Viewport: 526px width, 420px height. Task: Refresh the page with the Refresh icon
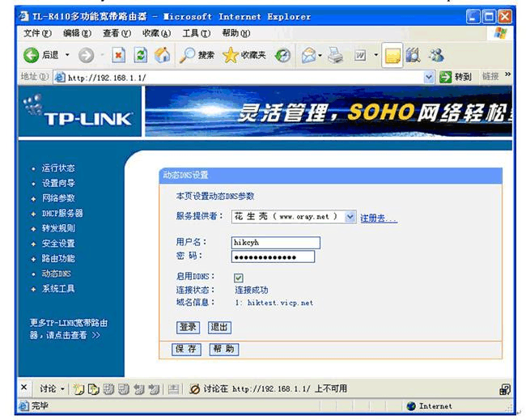140,55
